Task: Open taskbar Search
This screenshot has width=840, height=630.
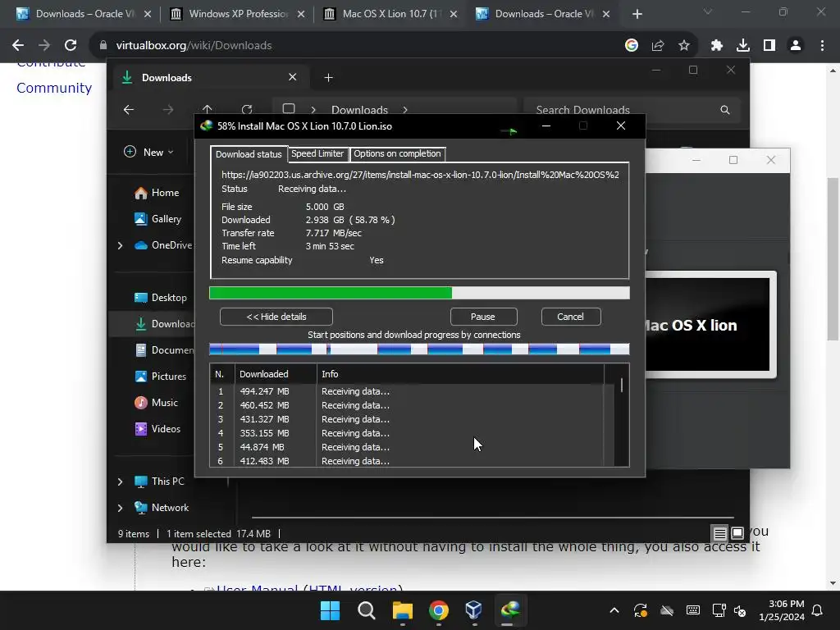Action: click(x=367, y=610)
